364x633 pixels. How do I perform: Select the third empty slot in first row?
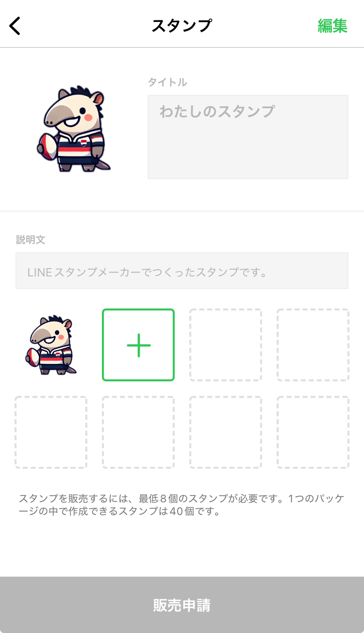(x=226, y=345)
